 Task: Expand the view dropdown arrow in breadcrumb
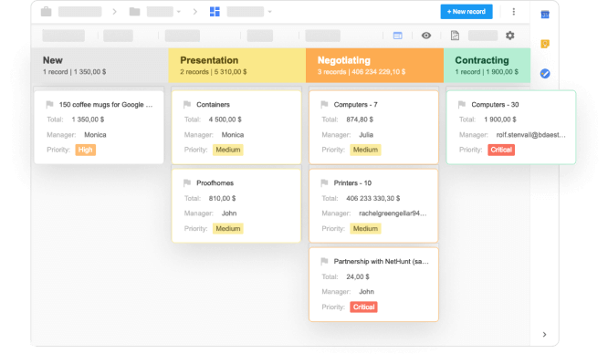pyautogui.click(x=270, y=12)
